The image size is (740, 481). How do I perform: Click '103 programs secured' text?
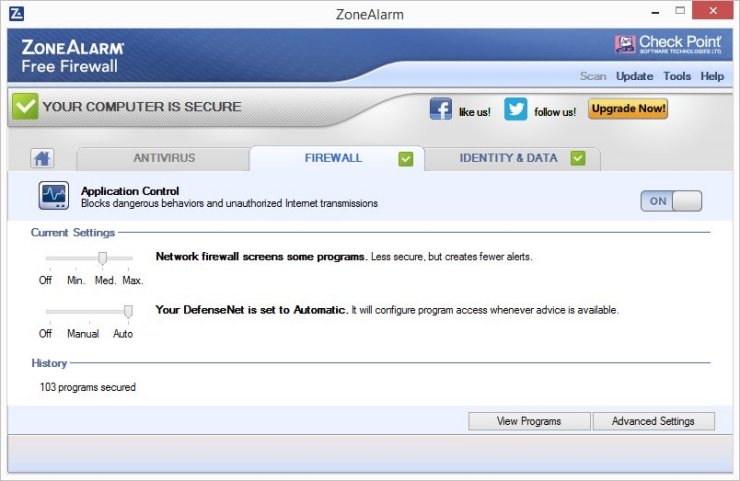[x=88, y=387]
